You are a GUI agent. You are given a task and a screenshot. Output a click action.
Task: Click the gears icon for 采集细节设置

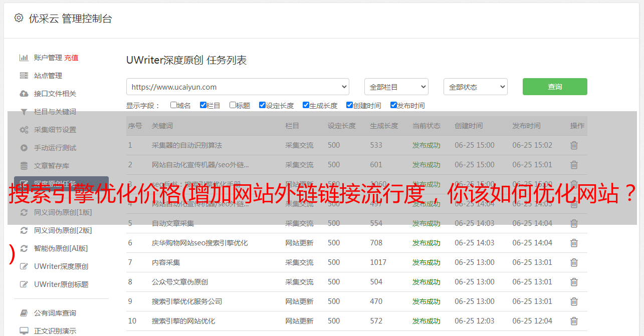click(24, 130)
